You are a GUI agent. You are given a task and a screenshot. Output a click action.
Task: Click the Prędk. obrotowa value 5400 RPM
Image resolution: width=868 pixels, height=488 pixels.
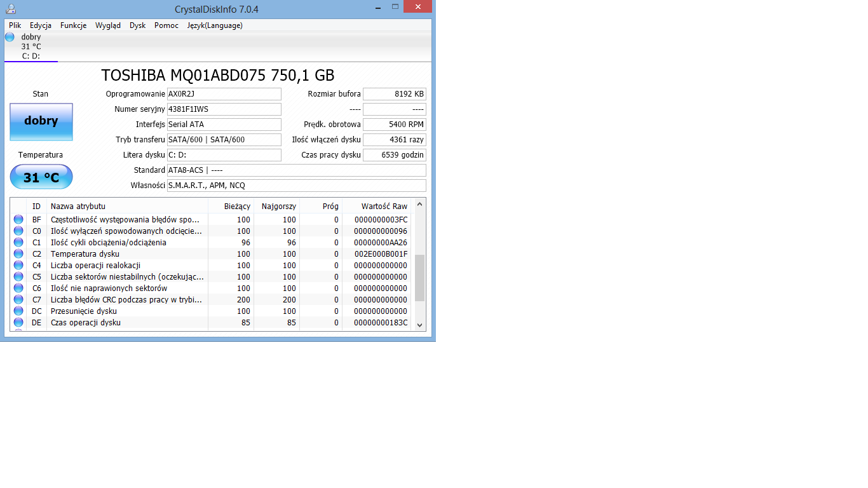(x=395, y=125)
